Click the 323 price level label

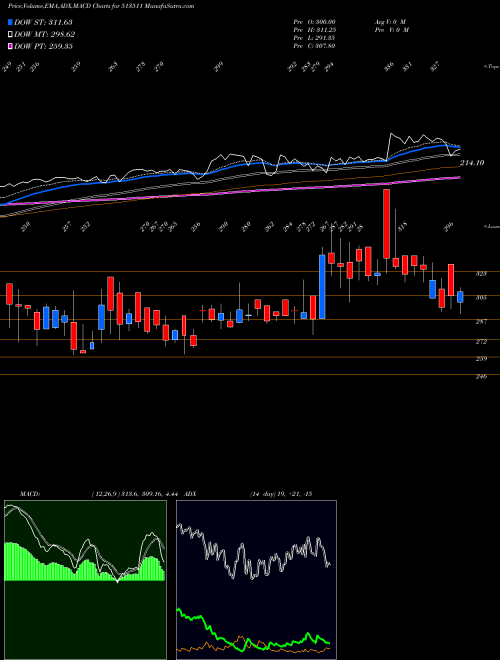[481, 274]
